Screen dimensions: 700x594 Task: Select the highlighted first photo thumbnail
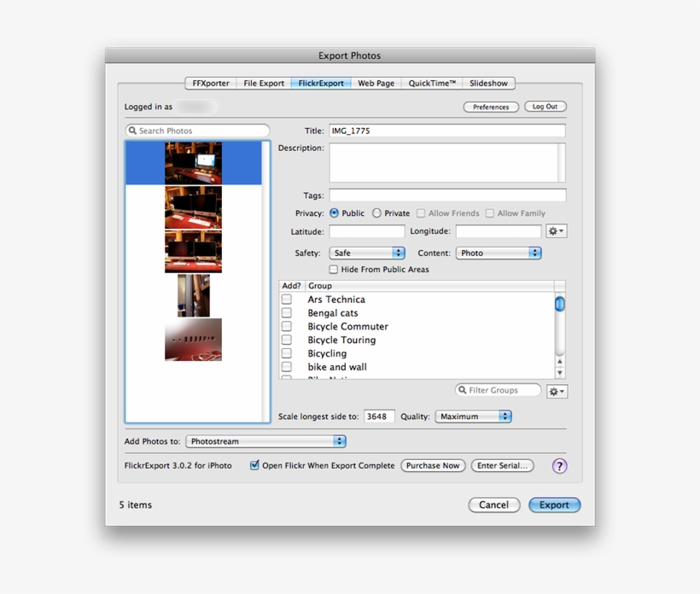tap(193, 163)
